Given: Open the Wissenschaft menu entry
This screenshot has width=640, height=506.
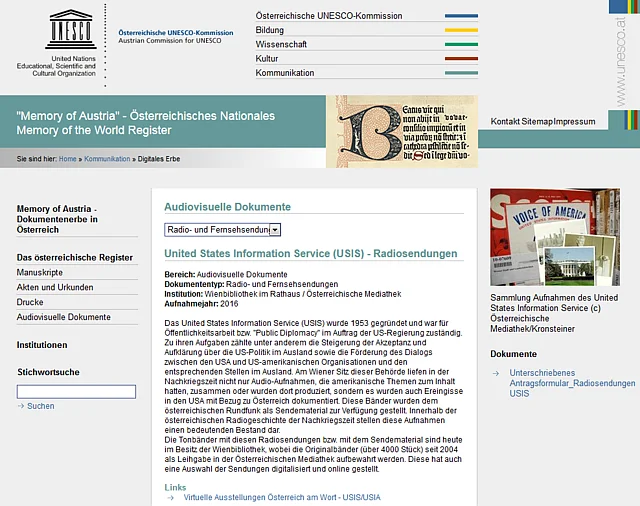Looking at the screenshot, I should pos(281,44).
